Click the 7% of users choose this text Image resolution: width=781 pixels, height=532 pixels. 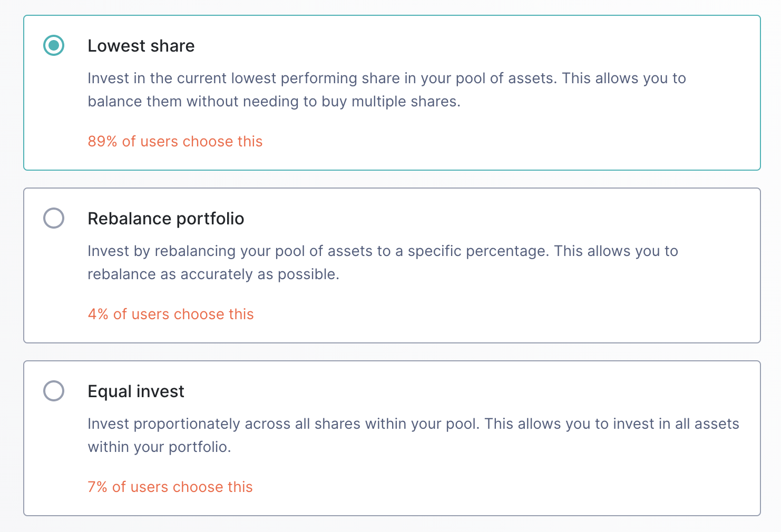pyautogui.click(x=170, y=487)
